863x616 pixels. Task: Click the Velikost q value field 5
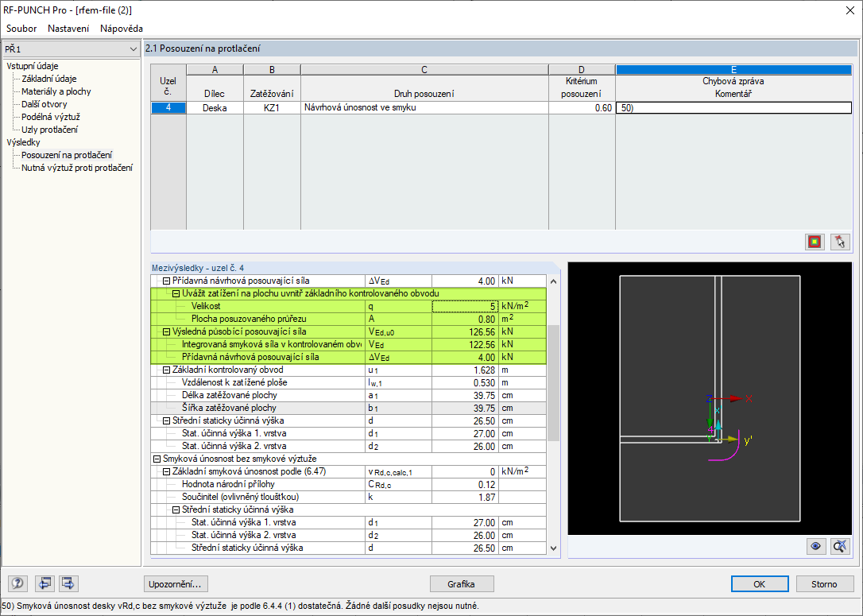pyautogui.click(x=465, y=306)
